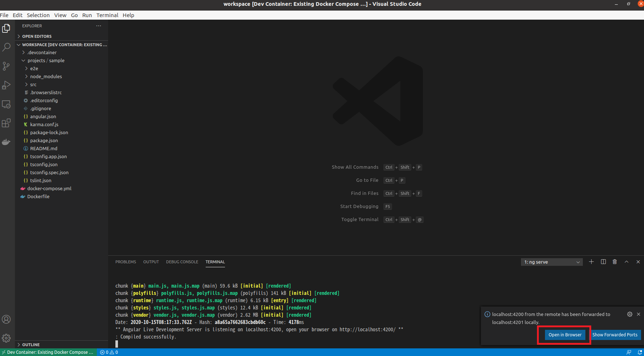The width and height of the screenshot is (644, 356).
Task: Open the Help menu
Action: [x=129, y=15]
